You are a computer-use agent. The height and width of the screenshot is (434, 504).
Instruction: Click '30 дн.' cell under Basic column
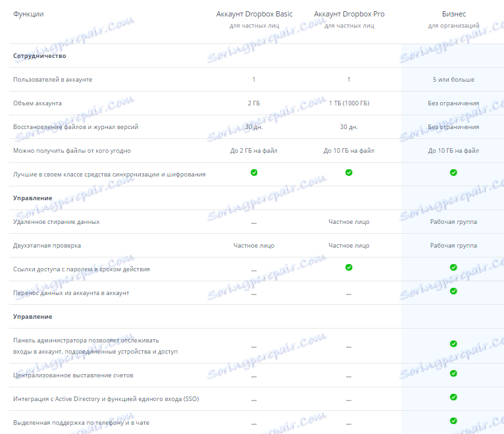click(x=254, y=127)
